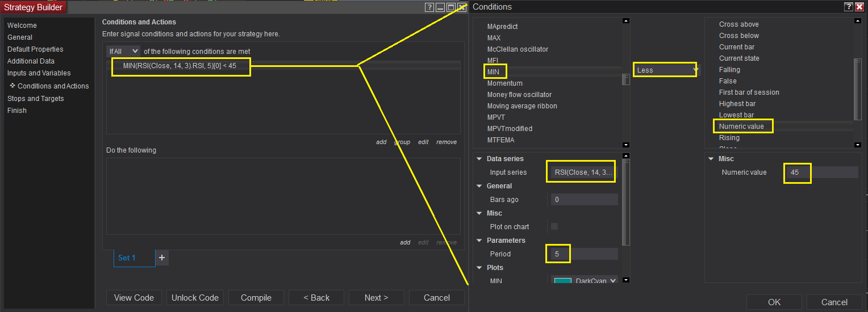This screenshot has width=868, height=312.
Task: Add a new condition set with plus
Action: tap(162, 258)
